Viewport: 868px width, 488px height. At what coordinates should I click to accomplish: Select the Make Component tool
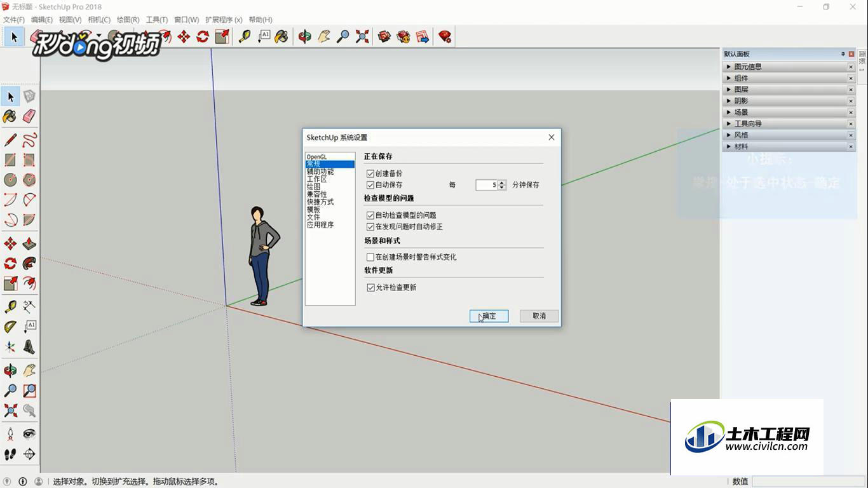[x=29, y=97]
